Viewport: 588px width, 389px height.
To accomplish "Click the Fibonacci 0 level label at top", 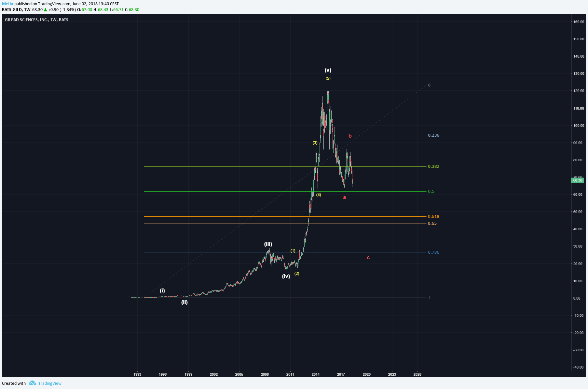I will point(429,85).
